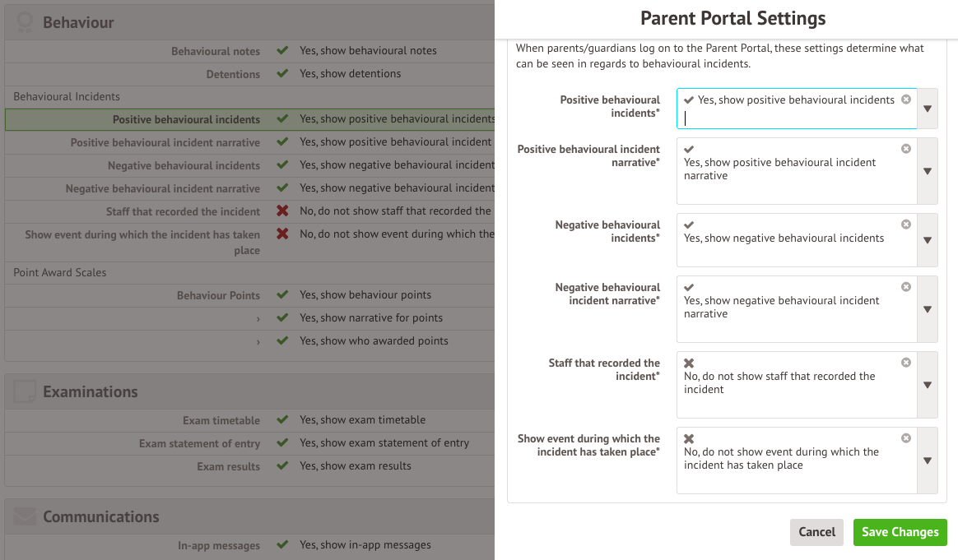Clear show event during incident value
This screenshot has height=560, width=958.
pyautogui.click(x=906, y=438)
